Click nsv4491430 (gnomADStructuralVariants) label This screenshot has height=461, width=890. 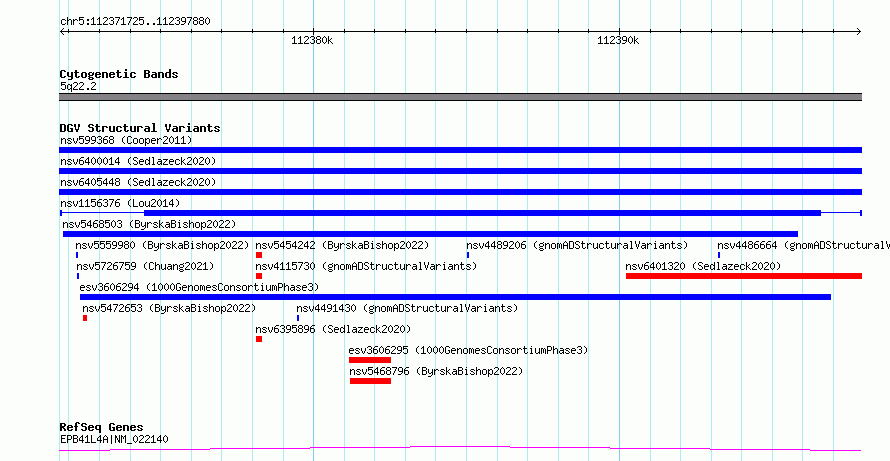coord(408,308)
